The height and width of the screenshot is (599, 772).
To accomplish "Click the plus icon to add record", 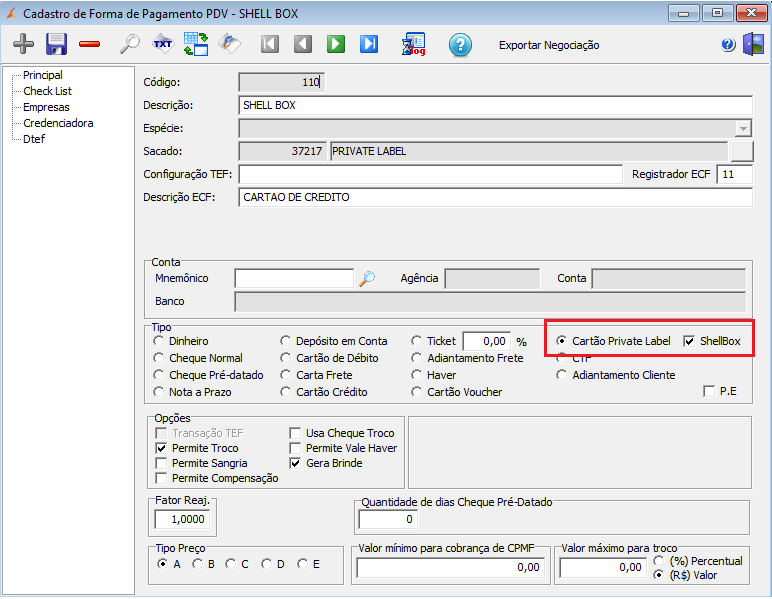I will 23,44.
